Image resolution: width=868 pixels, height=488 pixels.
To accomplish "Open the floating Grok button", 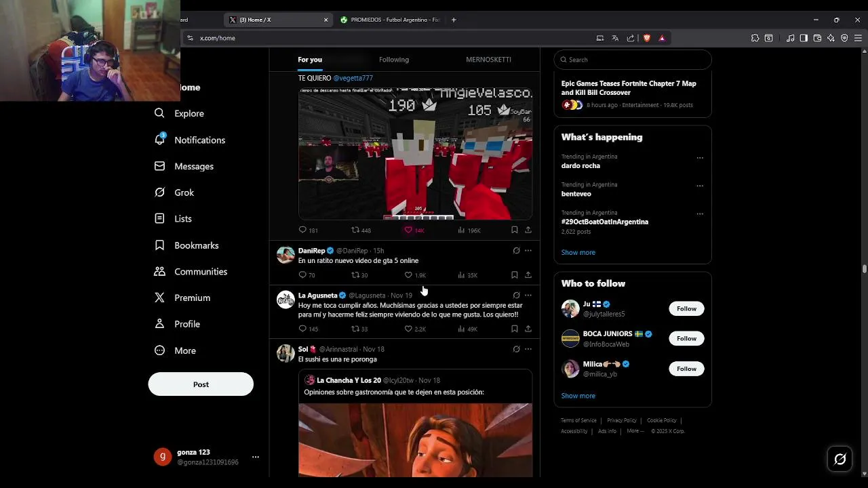I will click(x=840, y=460).
